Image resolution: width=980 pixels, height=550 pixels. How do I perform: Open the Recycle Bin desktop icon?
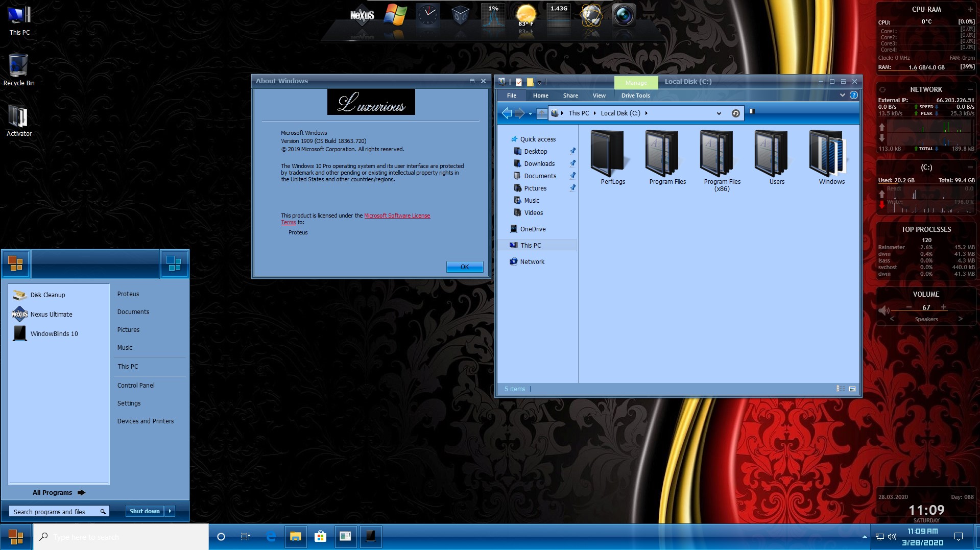(x=19, y=70)
